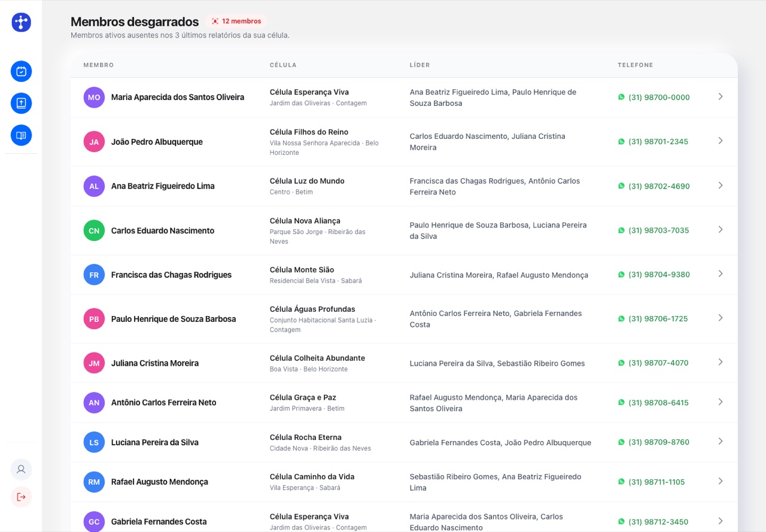Open Paulo Henrique de Souza Barbosa chevron
Screen dimensions: 766x532
721,318
